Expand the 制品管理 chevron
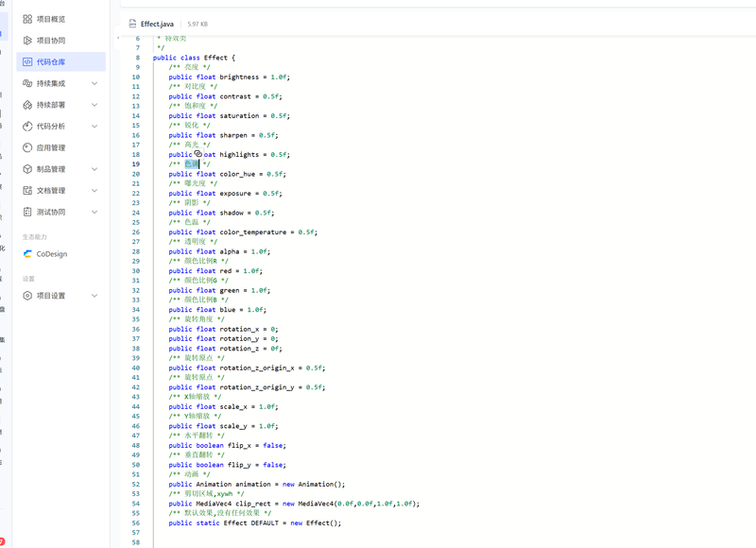This screenshot has height=548, width=756. [x=94, y=169]
